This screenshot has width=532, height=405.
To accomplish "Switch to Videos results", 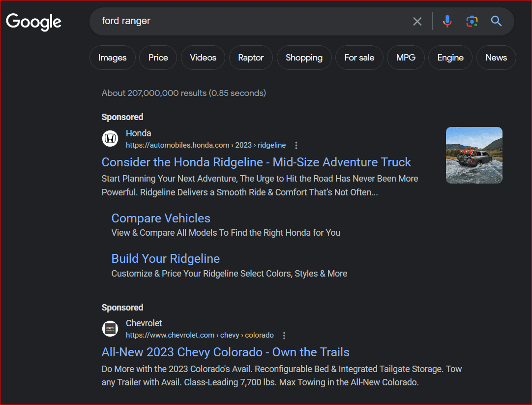I will pos(203,58).
